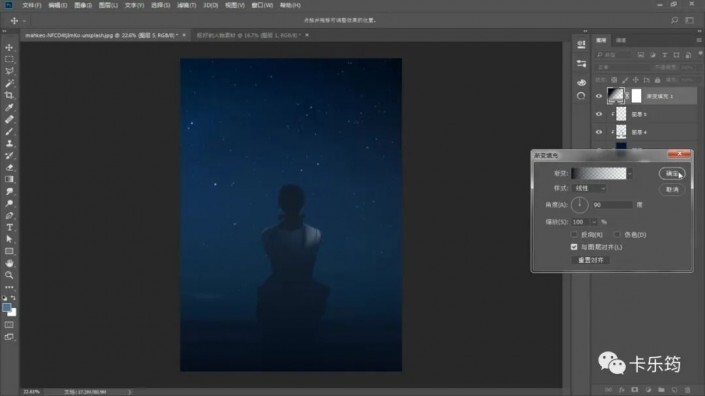Viewport: 705px width, 396px height.
Task: Lock transparent pixels icon in Layers panel
Action: pos(614,80)
